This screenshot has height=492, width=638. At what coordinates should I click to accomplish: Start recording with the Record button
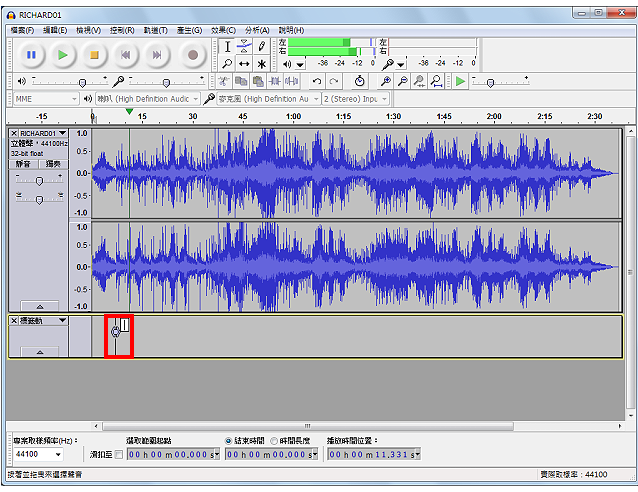pyautogui.click(x=193, y=55)
